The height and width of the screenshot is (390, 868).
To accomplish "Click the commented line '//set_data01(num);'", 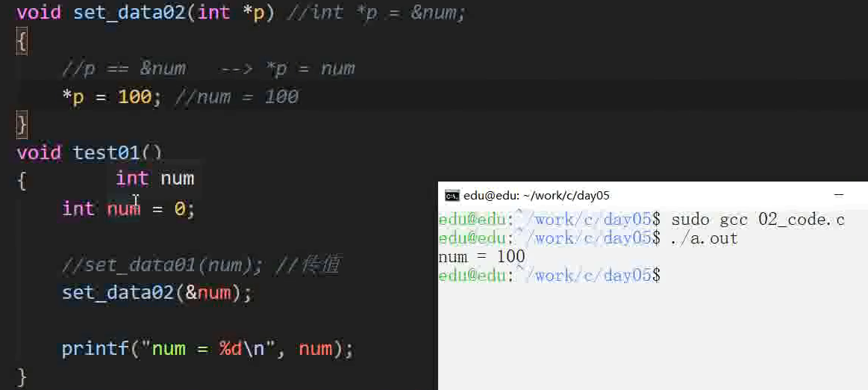I will pyautogui.click(x=162, y=265).
